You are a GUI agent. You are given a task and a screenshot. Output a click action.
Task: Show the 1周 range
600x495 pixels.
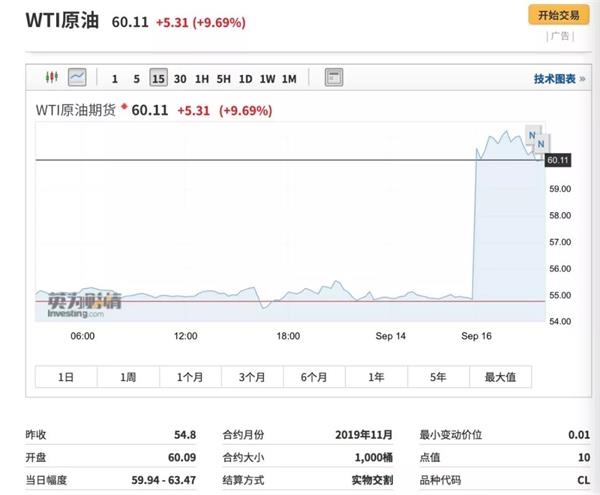coord(128,377)
